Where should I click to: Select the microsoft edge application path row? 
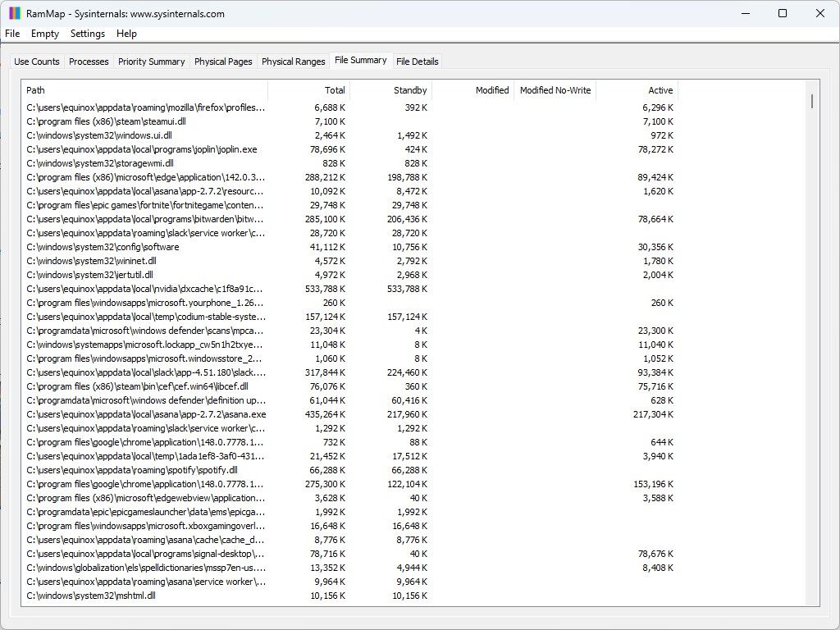point(350,177)
